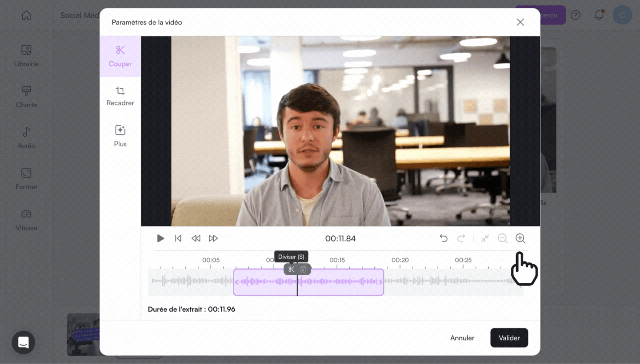Zoom in the timeline

(520, 238)
